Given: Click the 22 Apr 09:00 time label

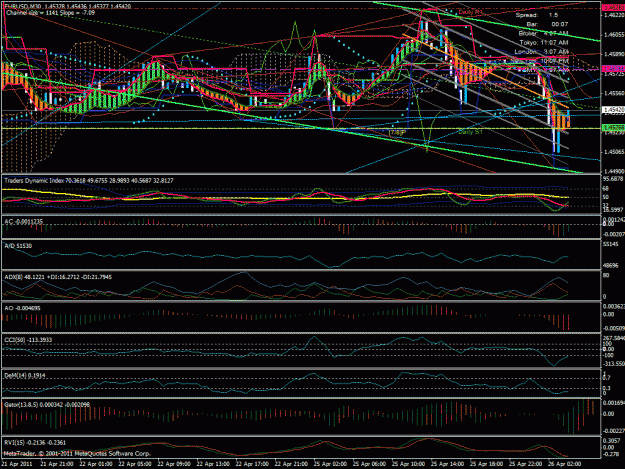Looking at the screenshot, I should pyautogui.click(x=174, y=464).
